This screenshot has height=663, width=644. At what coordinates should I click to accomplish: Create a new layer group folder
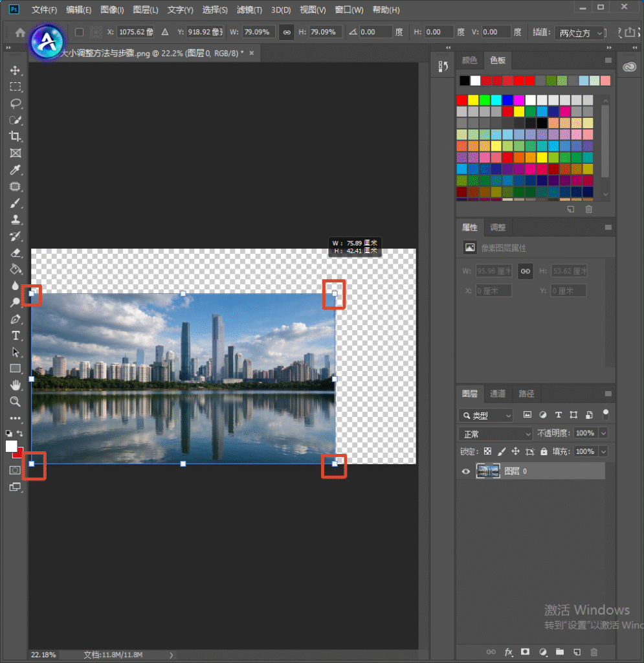click(x=560, y=652)
